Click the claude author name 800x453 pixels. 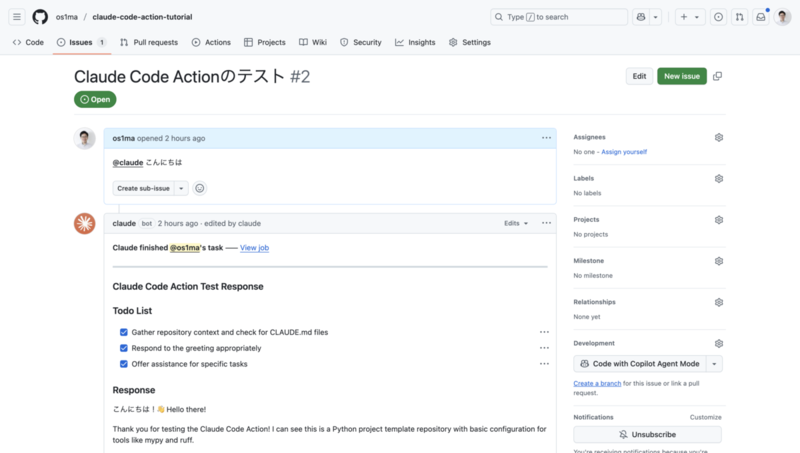[x=124, y=223]
